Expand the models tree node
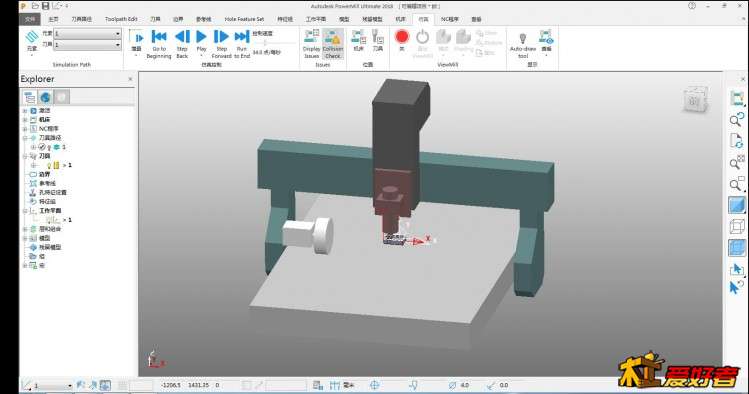This screenshot has width=749, height=394. 25,238
